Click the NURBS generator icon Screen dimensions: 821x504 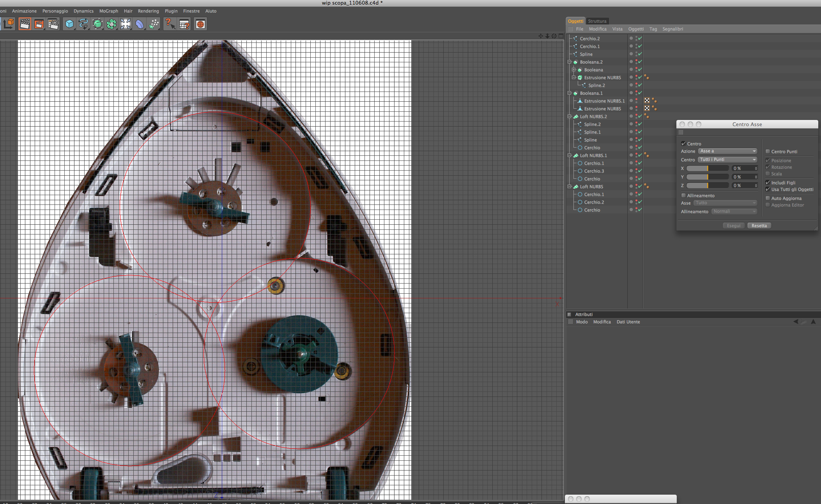97,24
